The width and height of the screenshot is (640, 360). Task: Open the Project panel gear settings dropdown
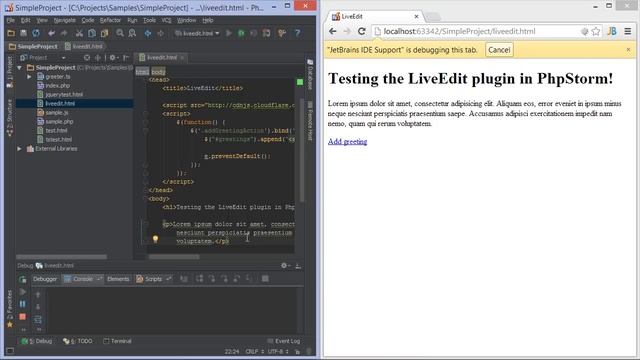click(113, 58)
